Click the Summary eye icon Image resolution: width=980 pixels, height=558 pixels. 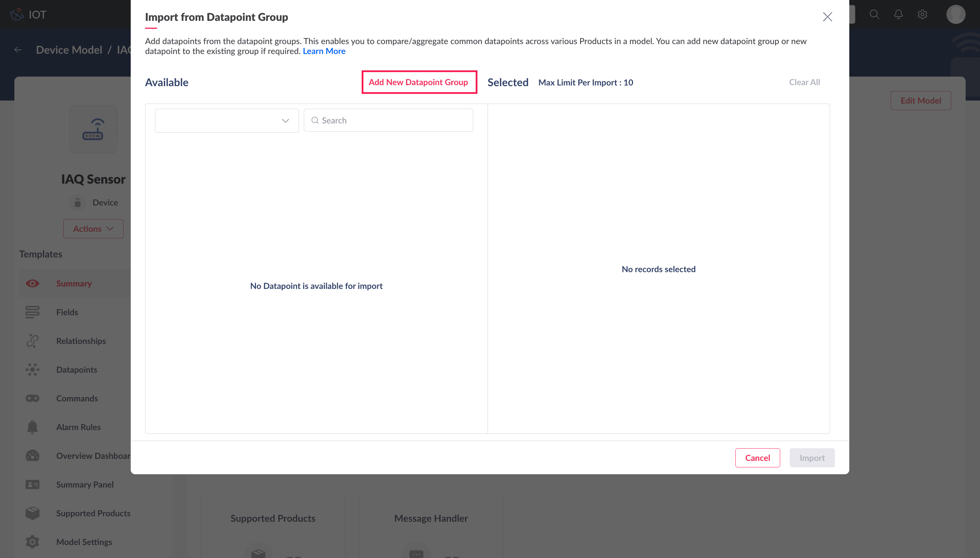(x=33, y=283)
